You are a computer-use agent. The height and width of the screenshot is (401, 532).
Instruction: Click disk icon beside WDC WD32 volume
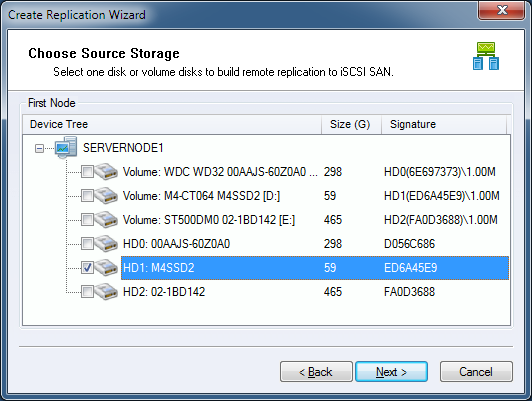pos(106,172)
